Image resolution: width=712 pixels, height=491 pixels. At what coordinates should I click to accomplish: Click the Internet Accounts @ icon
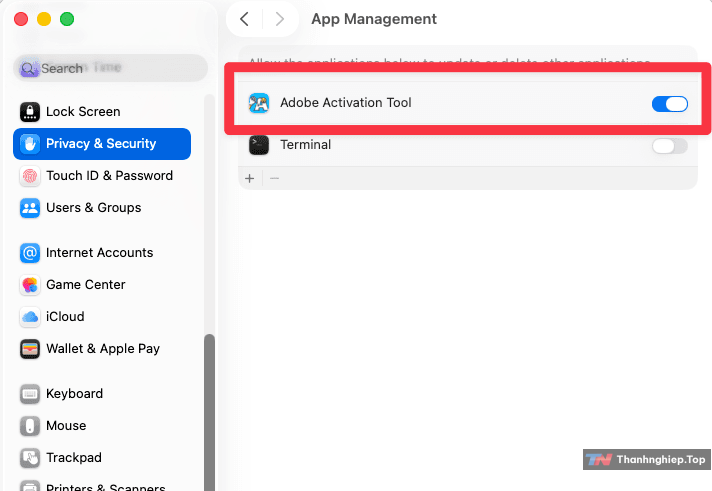pyautogui.click(x=30, y=253)
